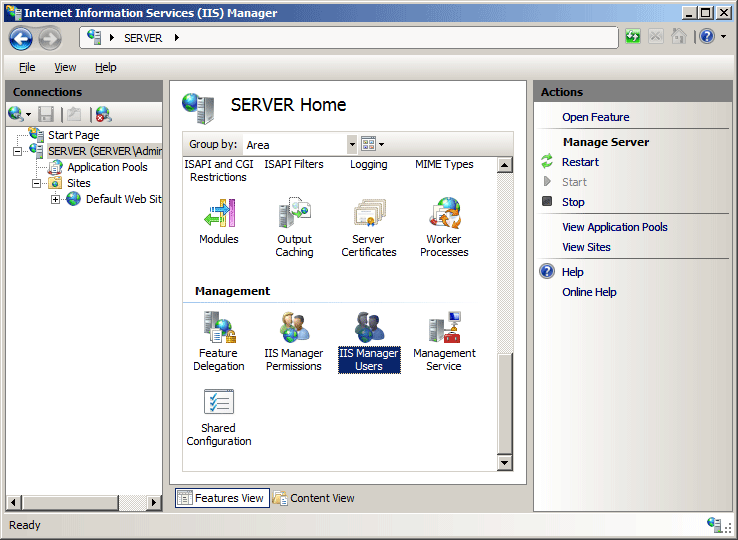Select Application Pools in tree
Image resolution: width=738 pixels, height=540 pixels.
(107, 167)
